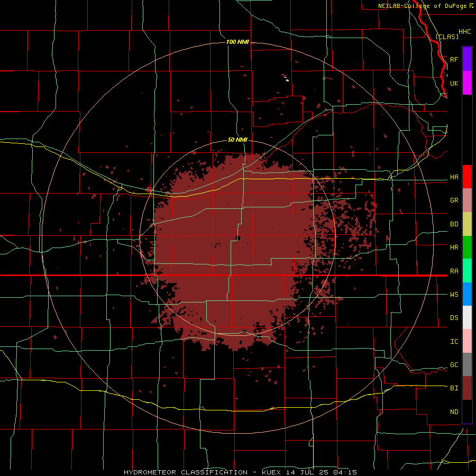Pick the white DS legend swatch
The height and width of the screenshot is (476, 476).
pos(467,317)
